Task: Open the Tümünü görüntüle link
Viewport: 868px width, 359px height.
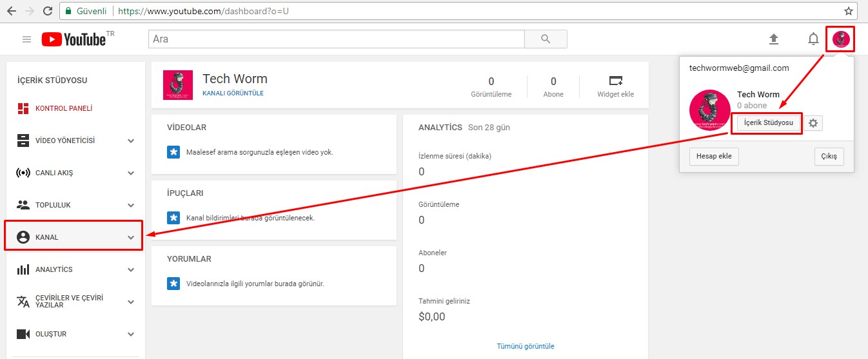Action: click(x=525, y=346)
